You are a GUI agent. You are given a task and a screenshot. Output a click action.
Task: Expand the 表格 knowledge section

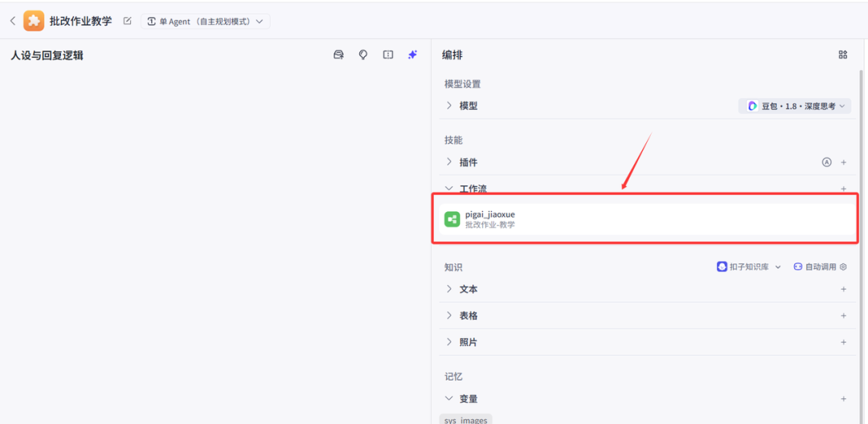click(449, 315)
